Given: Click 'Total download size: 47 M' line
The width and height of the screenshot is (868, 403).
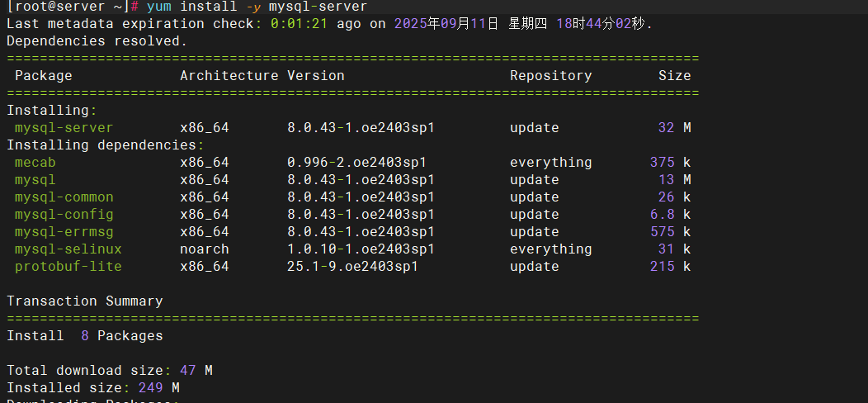Looking at the screenshot, I should pos(110,370).
